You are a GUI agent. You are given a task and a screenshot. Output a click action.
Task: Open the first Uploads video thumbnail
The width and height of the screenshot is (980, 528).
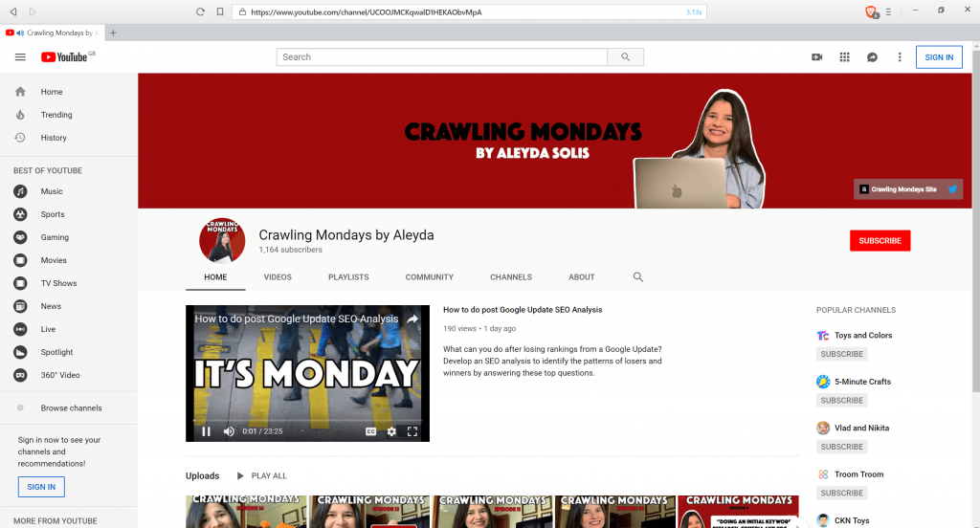pyautogui.click(x=246, y=511)
